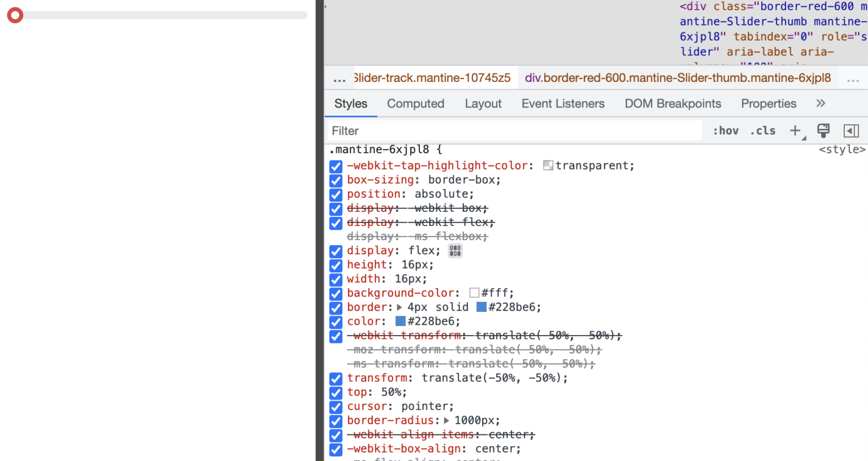Open a new style rule with the plus icon
This screenshot has width=868, height=461.
pyautogui.click(x=795, y=131)
